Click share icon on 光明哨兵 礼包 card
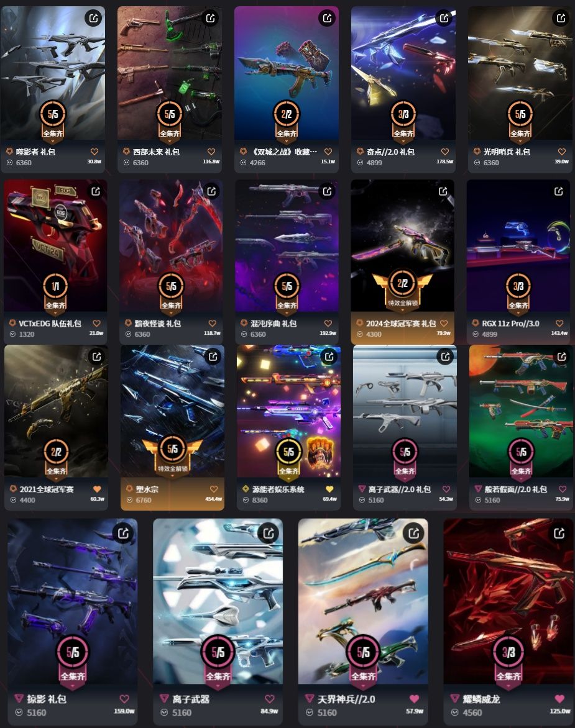The height and width of the screenshot is (728, 575). [561, 18]
